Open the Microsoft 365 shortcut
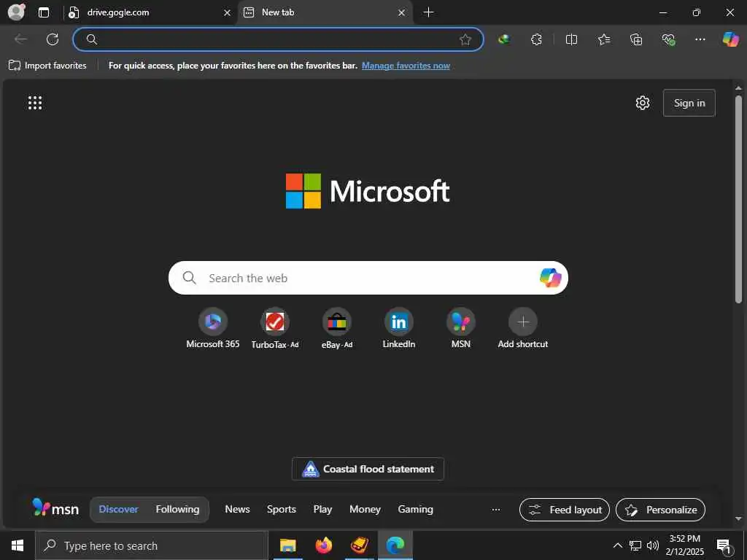The width and height of the screenshot is (747, 560). (213, 329)
